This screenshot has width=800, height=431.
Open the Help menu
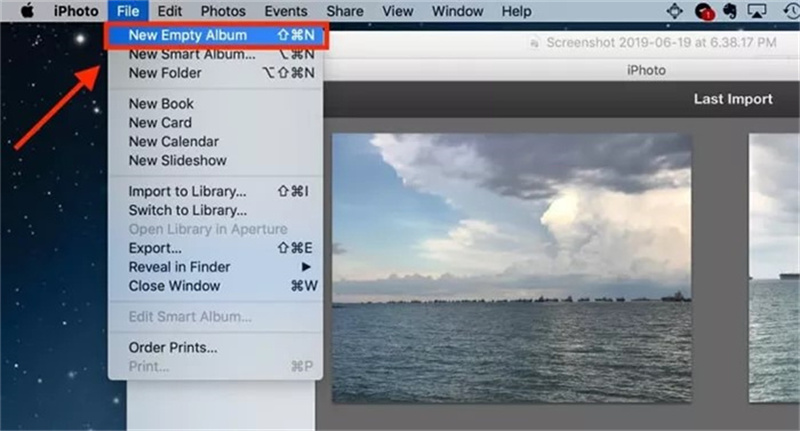pyautogui.click(x=516, y=11)
